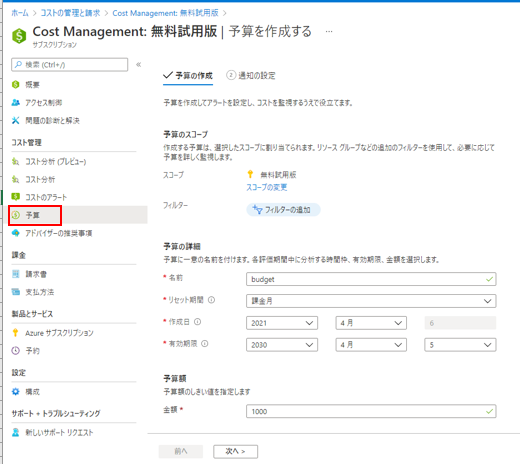Open the ellipsis menu beside the page title
520x464 pixels.
coord(329,32)
